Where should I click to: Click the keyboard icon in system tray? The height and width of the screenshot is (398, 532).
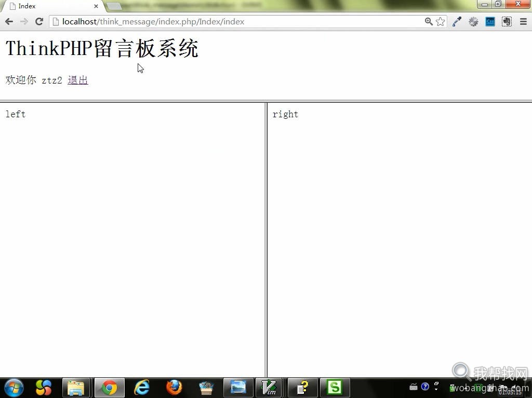[x=413, y=387]
